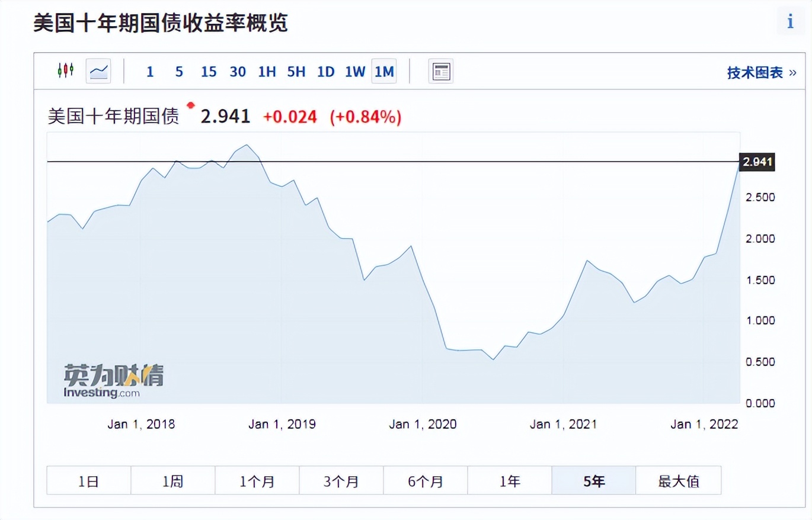
Task: Select the 1D interval
Action: pos(325,72)
